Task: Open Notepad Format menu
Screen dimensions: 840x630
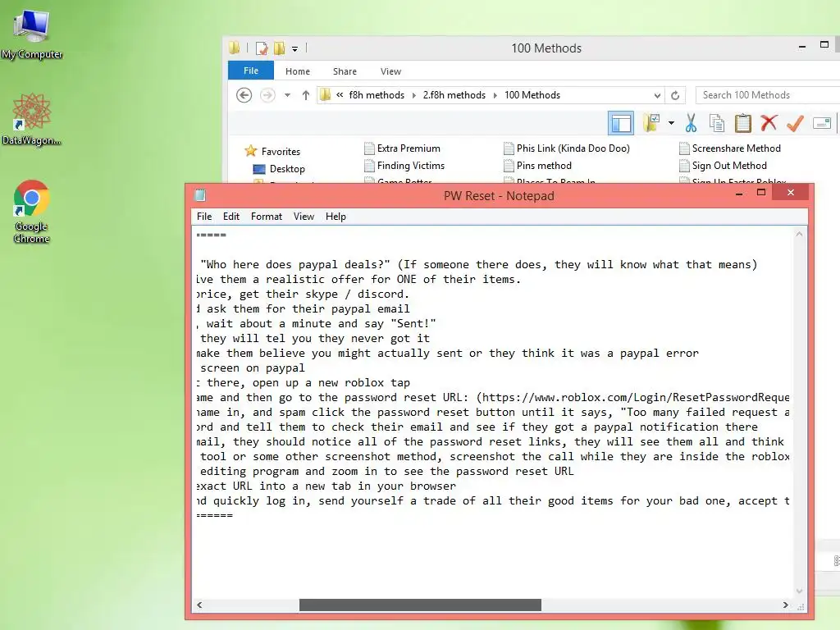Action: (x=267, y=217)
